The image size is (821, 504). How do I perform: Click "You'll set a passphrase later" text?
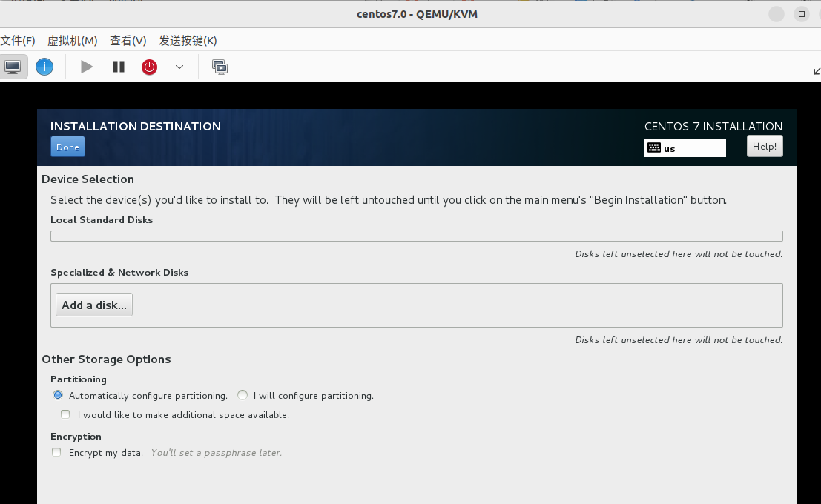(x=217, y=453)
